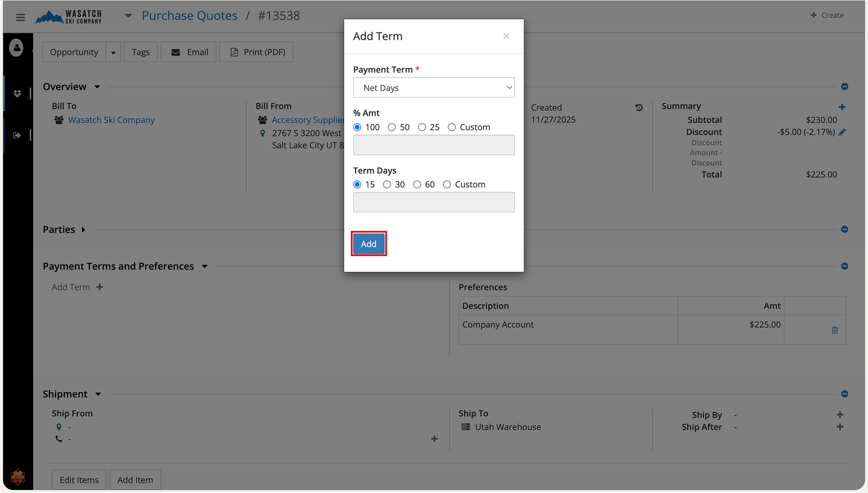This screenshot has width=868, height=493.
Task: Open the Wasatch Ski Company link
Action: click(x=111, y=120)
